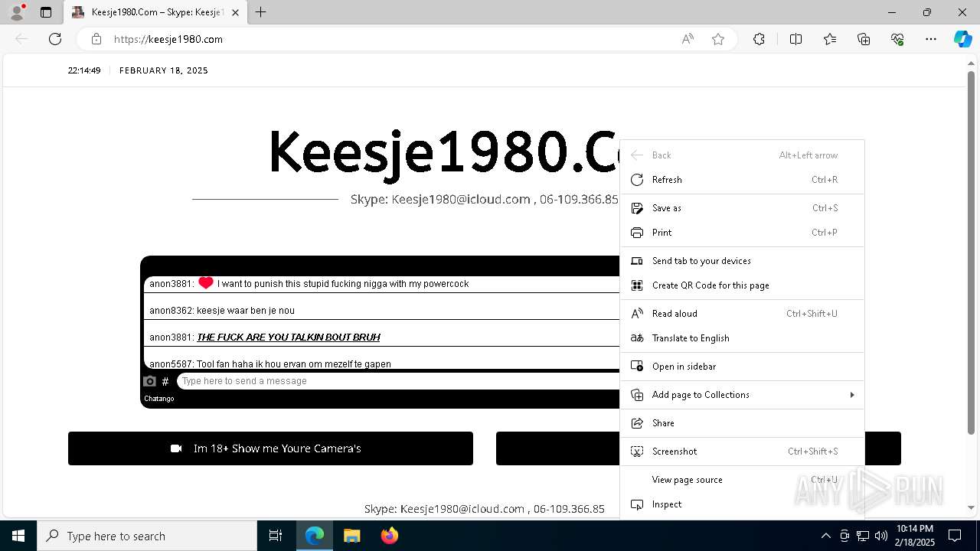980x551 pixels.
Task: Close the Keesje1980.Com tab
Action: coord(235,12)
